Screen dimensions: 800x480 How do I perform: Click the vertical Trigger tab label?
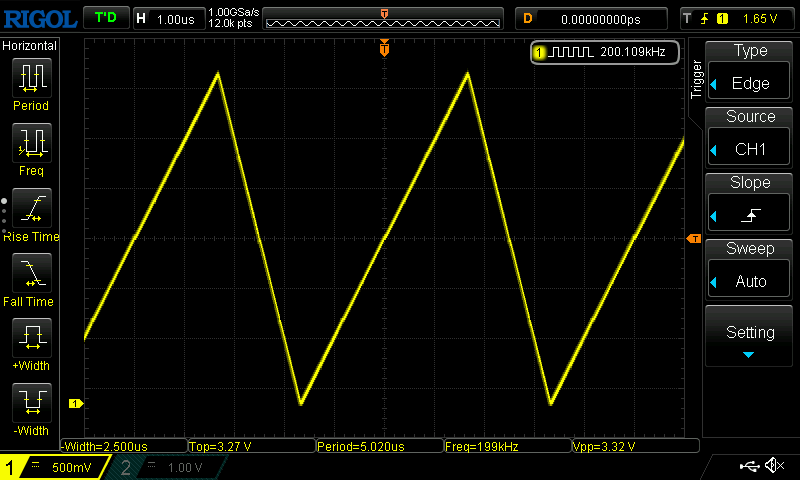[x=696, y=79]
